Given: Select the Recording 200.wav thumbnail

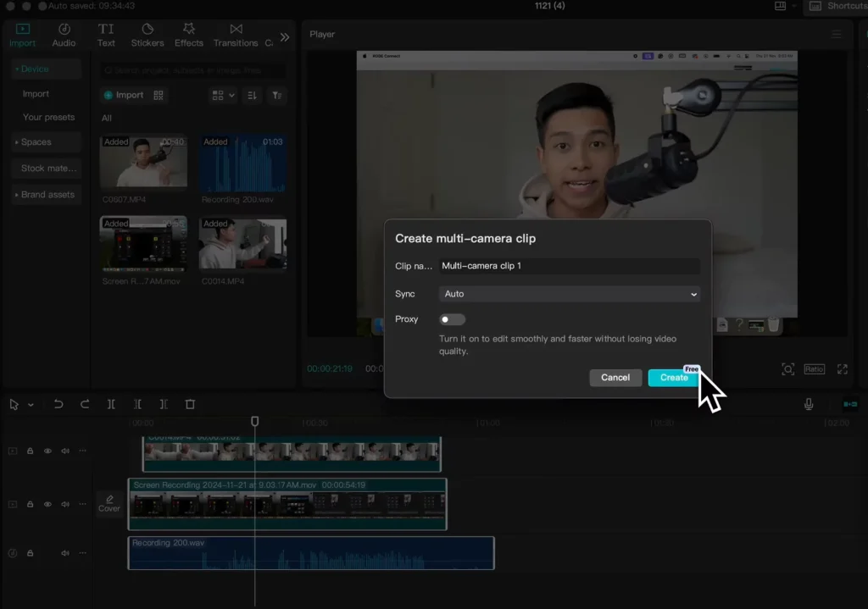Looking at the screenshot, I should pos(242,162).
